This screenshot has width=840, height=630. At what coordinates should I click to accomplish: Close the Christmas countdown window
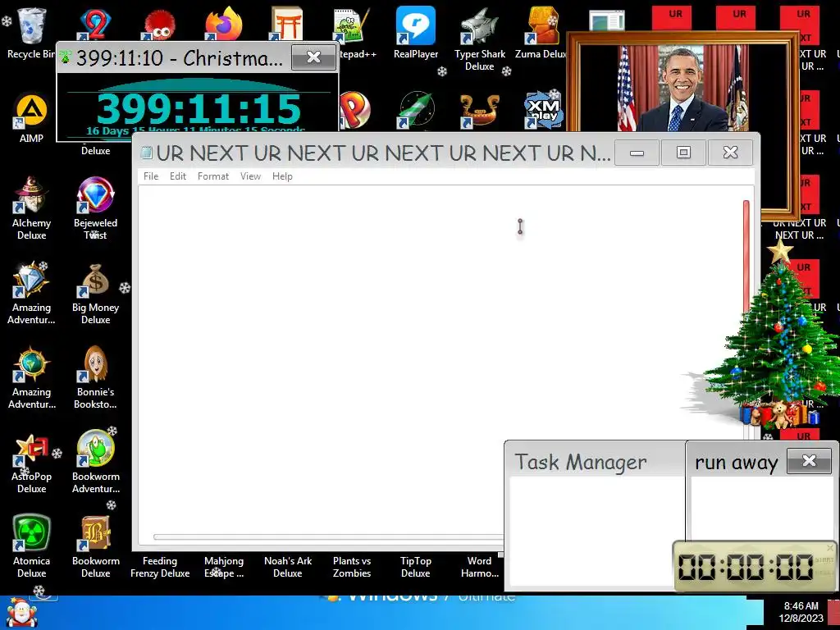pos(314,57)
